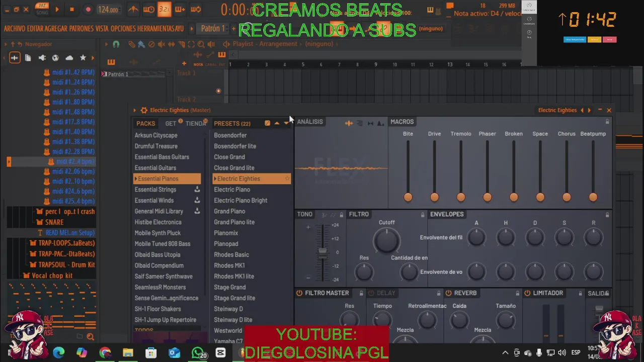Viewport: 644px width, 362px height.
Task: Open browser cloud library tab icon
Action: (x=69, y=58)
